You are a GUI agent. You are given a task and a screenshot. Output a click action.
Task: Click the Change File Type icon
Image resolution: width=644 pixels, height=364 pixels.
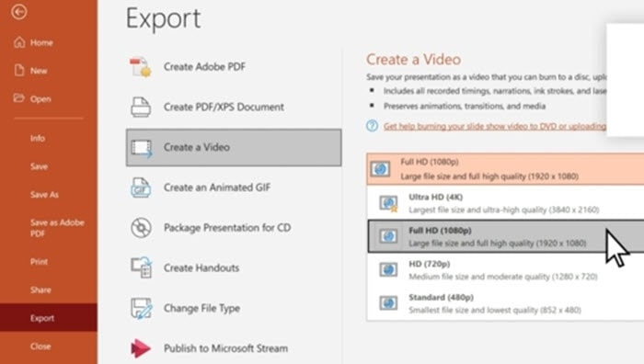click(x=142, y=308)
